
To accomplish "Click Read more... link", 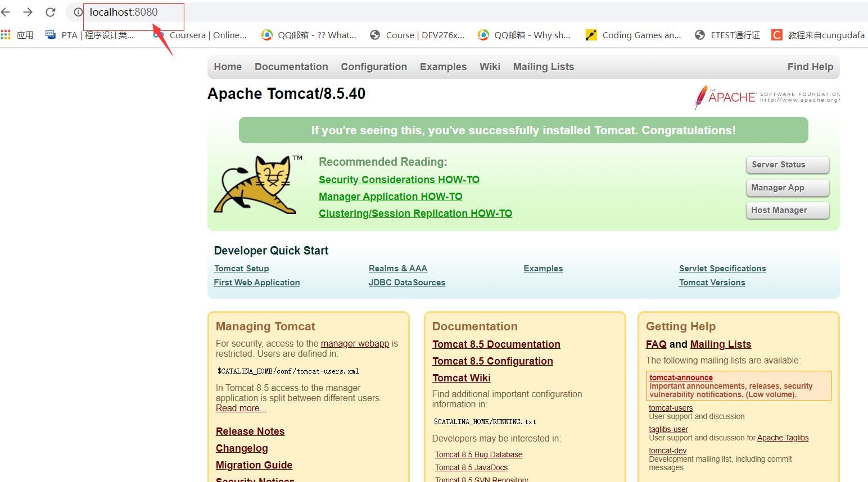I will point(241,408).
